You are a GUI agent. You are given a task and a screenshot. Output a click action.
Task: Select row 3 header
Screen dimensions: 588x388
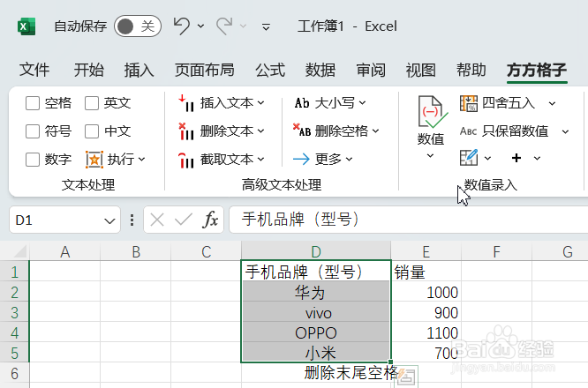[14, 312]
